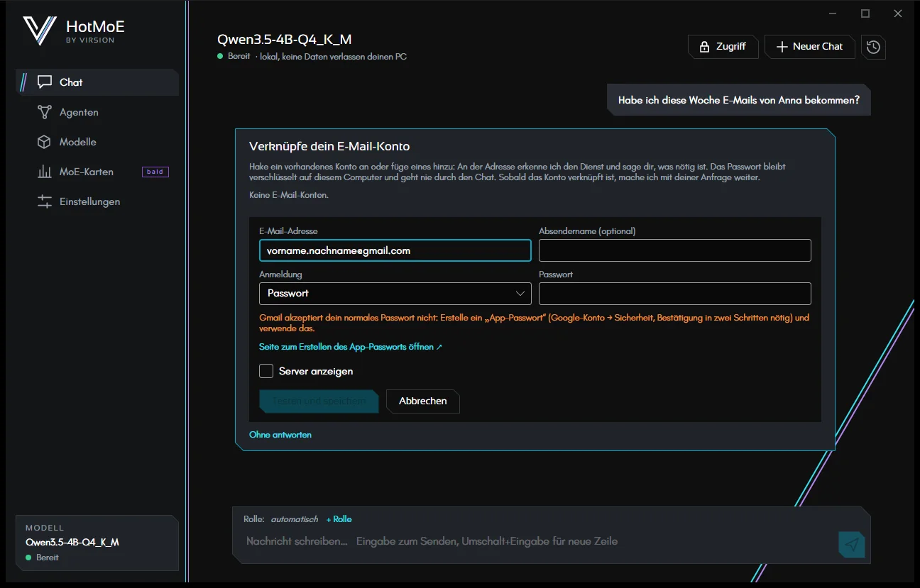Screen dimensions: 920x588
Task: Open the App-Passwort creation page link
Action: pyautogui.click(x=351, y=347)
